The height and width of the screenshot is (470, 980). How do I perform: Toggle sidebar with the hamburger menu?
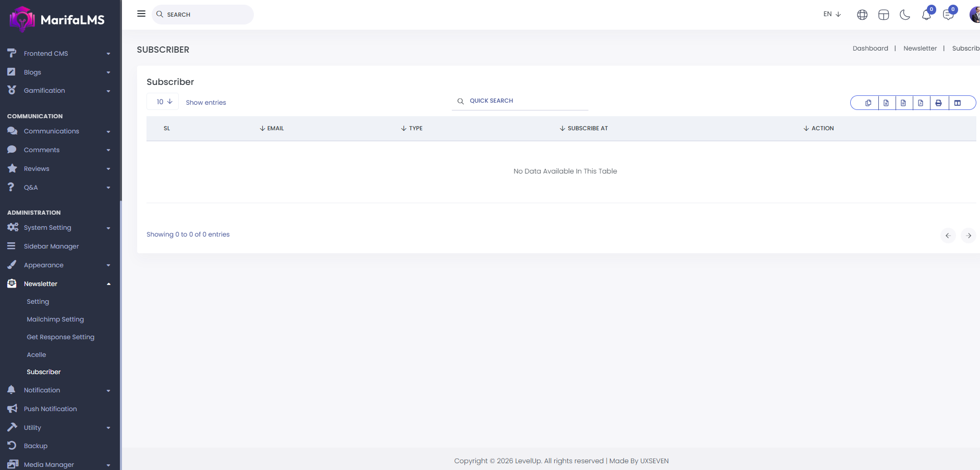(x=141, y=14)
